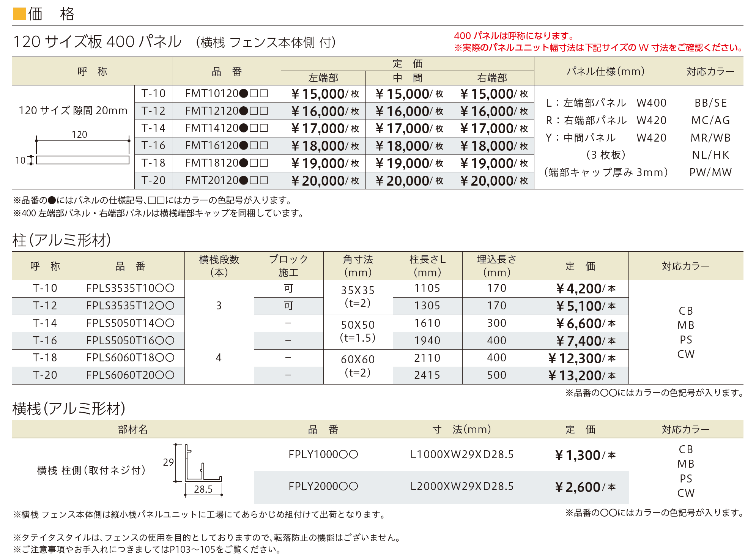Click the タテイタスタイル fall-prevention warning note

click(207, 538)
